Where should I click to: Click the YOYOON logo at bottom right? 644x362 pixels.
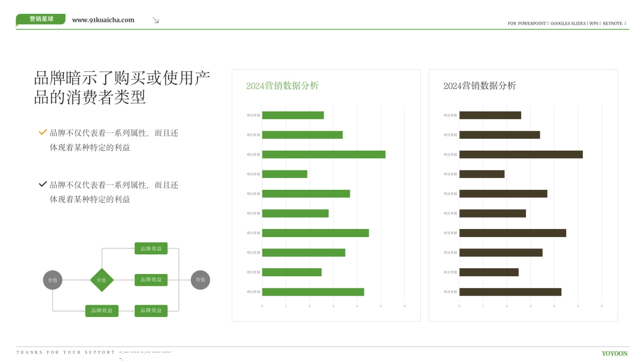[x=616, y=353]
